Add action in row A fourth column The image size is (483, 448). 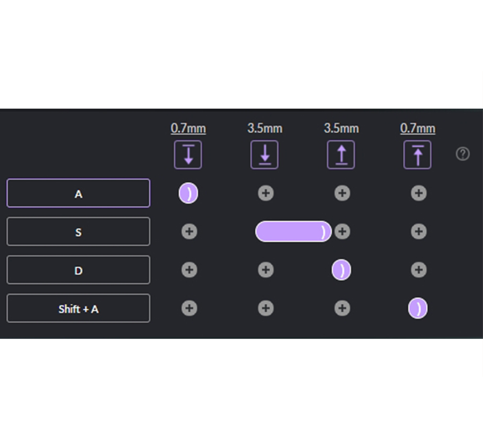[418, 193]
